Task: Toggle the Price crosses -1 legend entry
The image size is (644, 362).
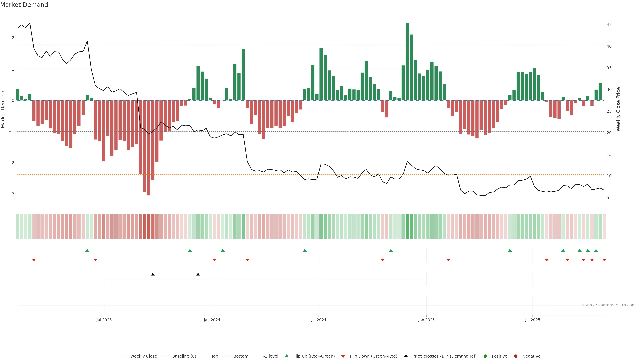Action: point(444,356)
